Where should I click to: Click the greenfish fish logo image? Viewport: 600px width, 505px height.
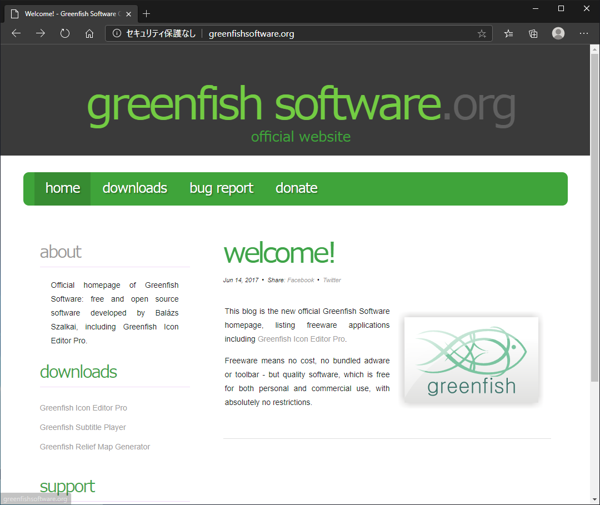pos(471,360)
